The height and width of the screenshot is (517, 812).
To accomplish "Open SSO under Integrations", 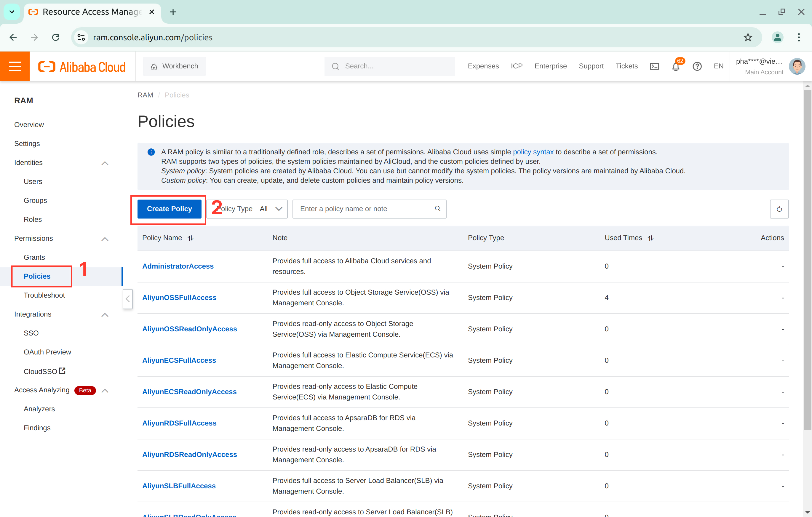I will (31, 333).
